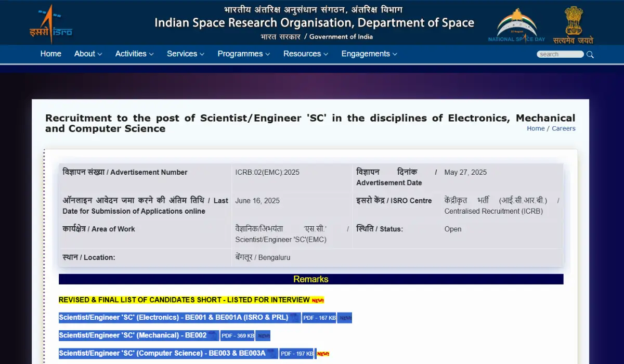Open the Home menu item
This screenshot has height=364, width=624.
pos(51,54)
